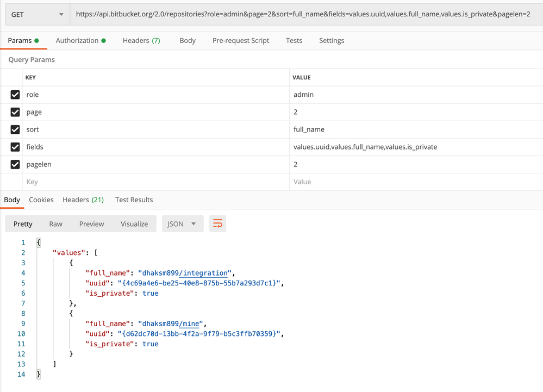Click the sort key cell
Image resolution: width=543 pixels, height=392 pixels.
click(x=156, y=129)
